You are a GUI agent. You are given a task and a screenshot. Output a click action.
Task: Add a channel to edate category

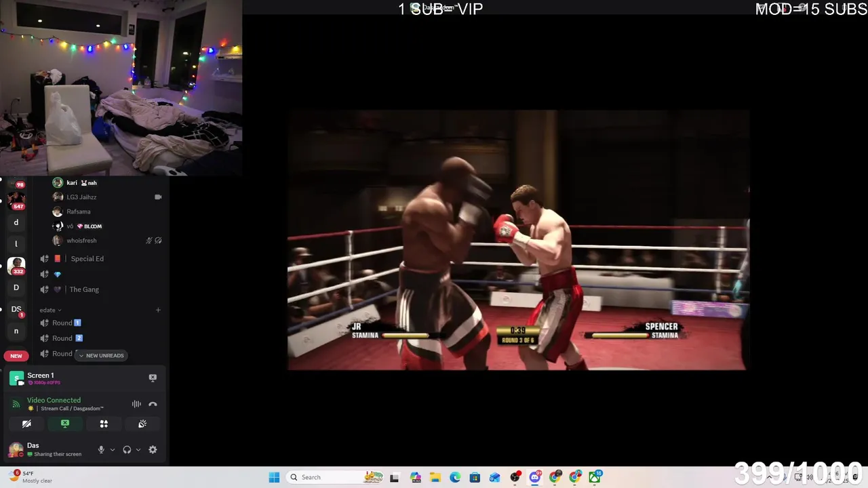tap(158, 310)
